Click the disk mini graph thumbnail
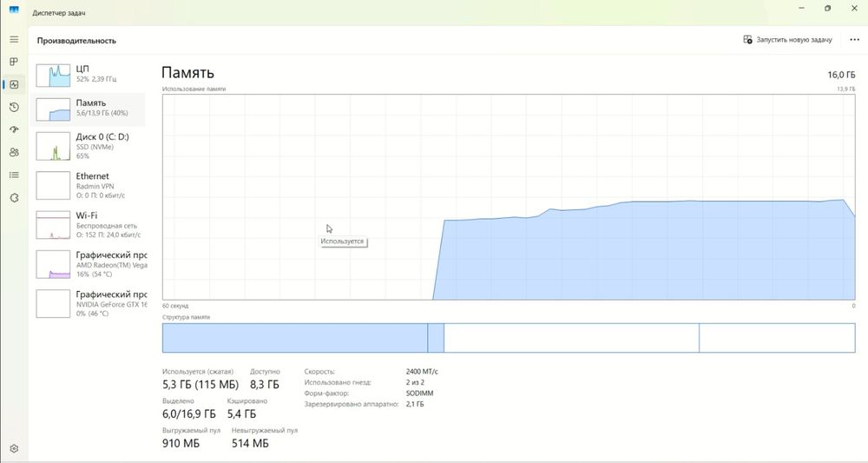The height and width of the screenshot is (463, 868). [53, 146]
